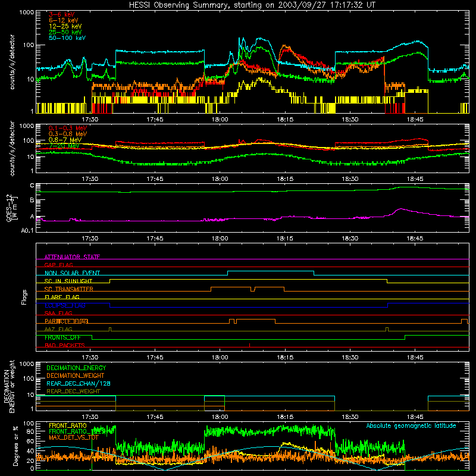The width and height of the screenshot is (476, 476).
Task: Click 18:30 time label under the decimation plot
Action: [350, 417]
